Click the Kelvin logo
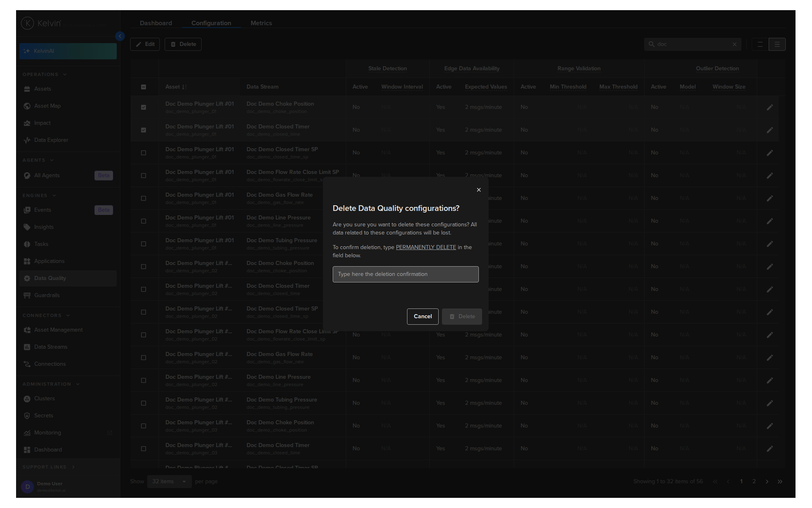 click(41, 23)
